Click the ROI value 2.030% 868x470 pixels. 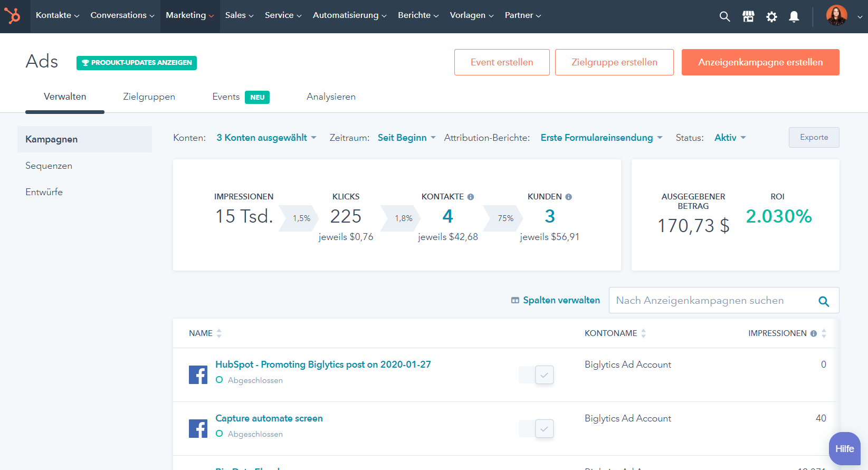778,216
